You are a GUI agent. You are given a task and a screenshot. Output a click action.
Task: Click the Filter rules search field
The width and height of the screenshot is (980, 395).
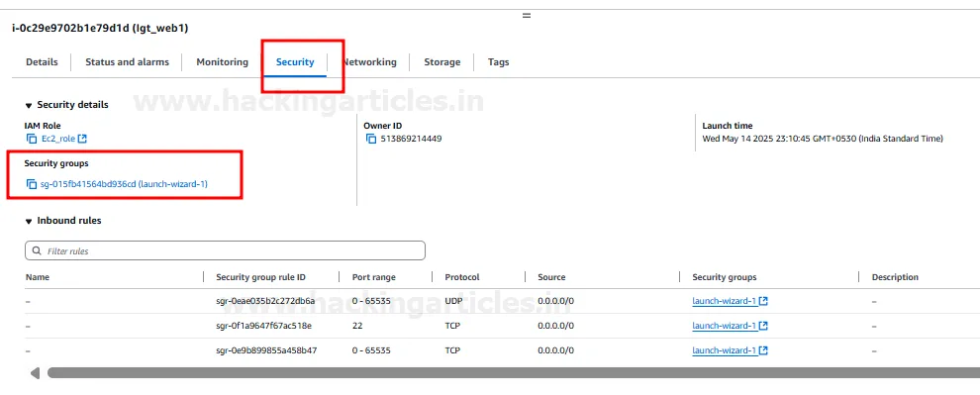[x=225, y=250]
